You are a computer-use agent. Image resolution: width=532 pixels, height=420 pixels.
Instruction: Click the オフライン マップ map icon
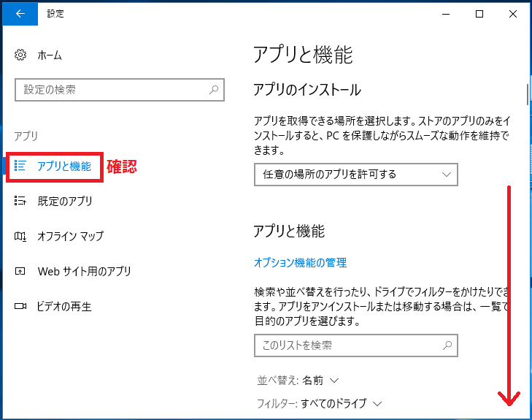pos(20,236)
